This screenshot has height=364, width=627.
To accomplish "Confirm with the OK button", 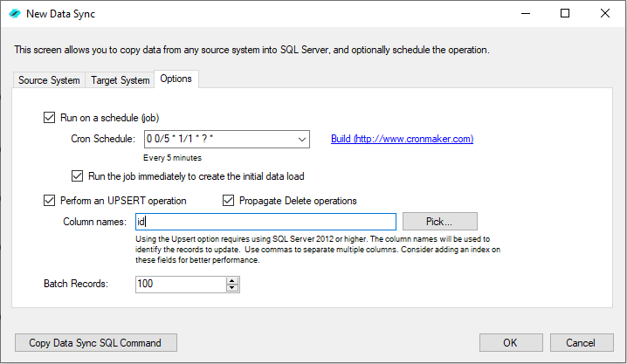I will coord(510,343).
